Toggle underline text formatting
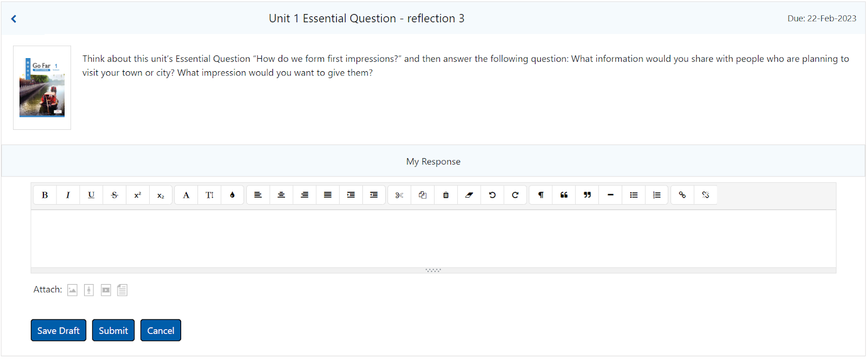Viewport: 868px width, 359px height. [x=91, y=195]
